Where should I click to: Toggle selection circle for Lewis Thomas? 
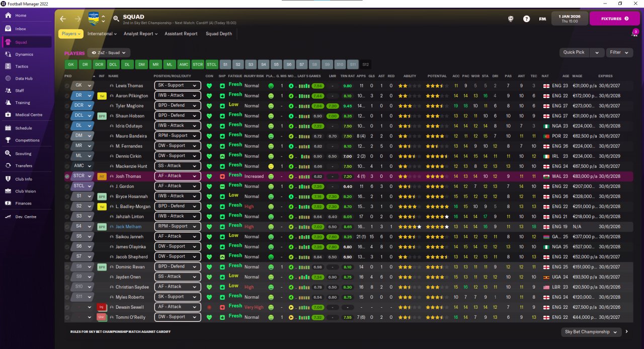click(x=67, y=86)
